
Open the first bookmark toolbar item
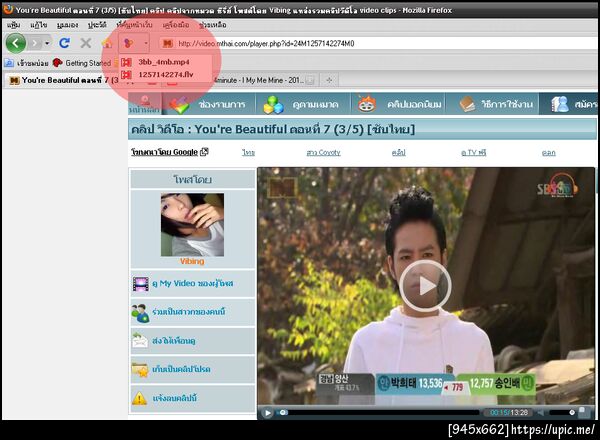pos(27,63)
